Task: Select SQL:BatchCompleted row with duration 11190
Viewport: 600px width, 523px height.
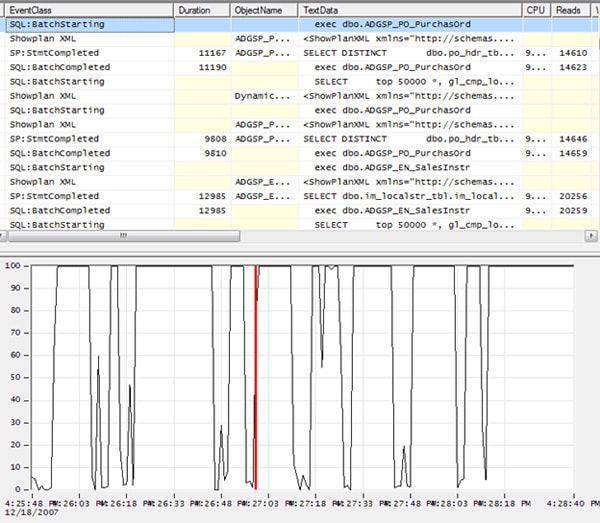Action: pos(300,67)
